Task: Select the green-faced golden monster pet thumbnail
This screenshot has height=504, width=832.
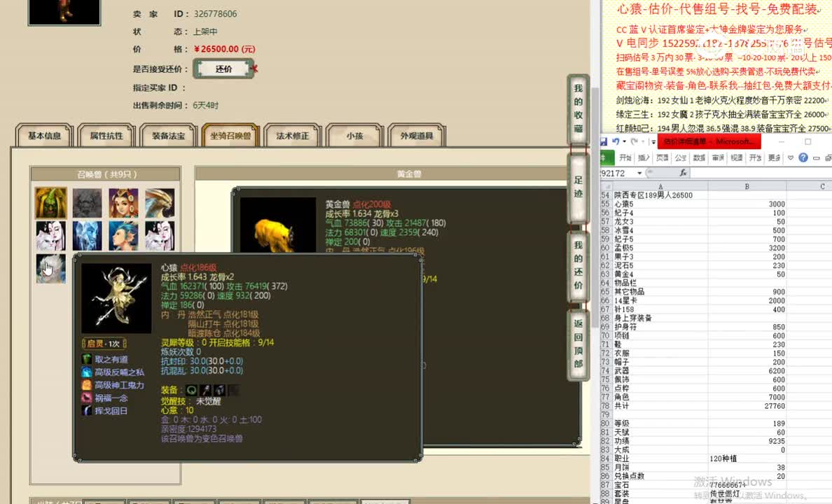Action: coord(51,203)
